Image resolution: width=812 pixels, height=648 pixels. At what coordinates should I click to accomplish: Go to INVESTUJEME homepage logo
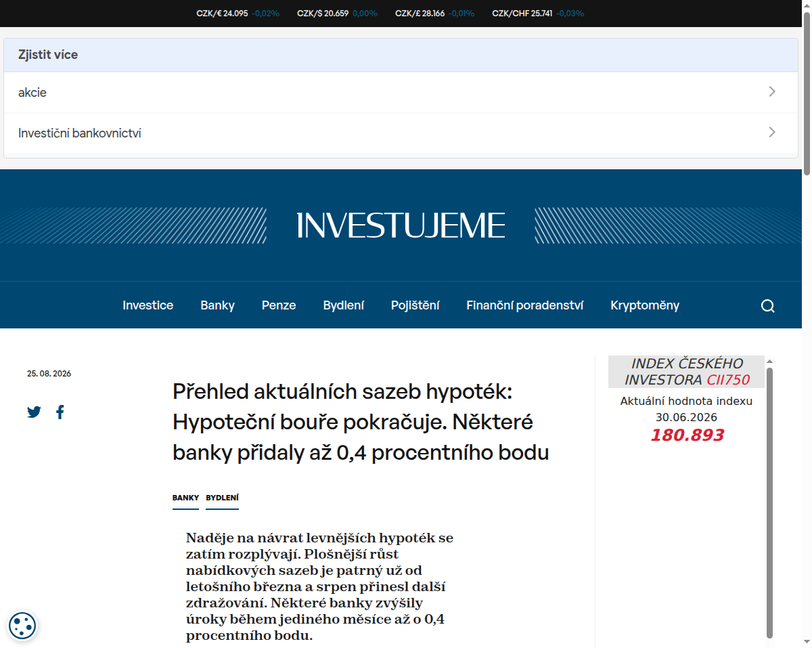tap(401, 225)
